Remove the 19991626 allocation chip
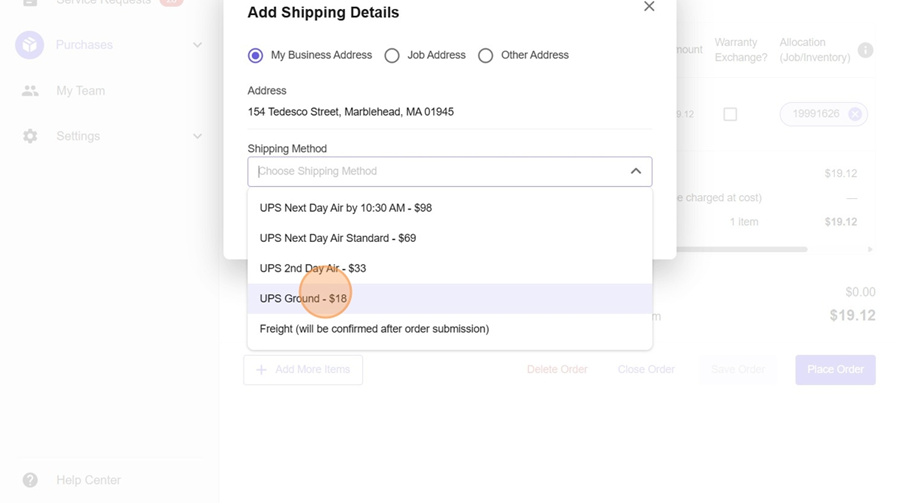Viewport: 900px width, 503px height. point(855,114)
